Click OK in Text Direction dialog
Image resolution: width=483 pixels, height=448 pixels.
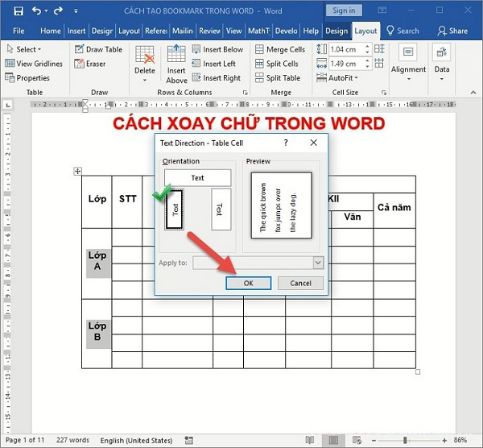click(x=248, y=284)
